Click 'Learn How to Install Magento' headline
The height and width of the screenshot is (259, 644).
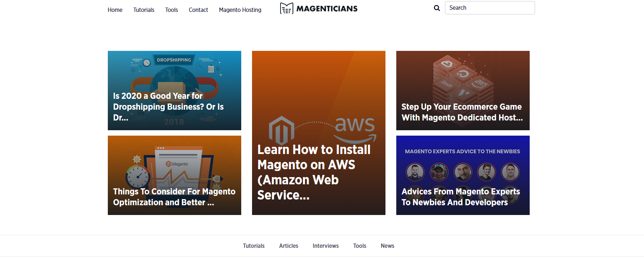[314, 172]
